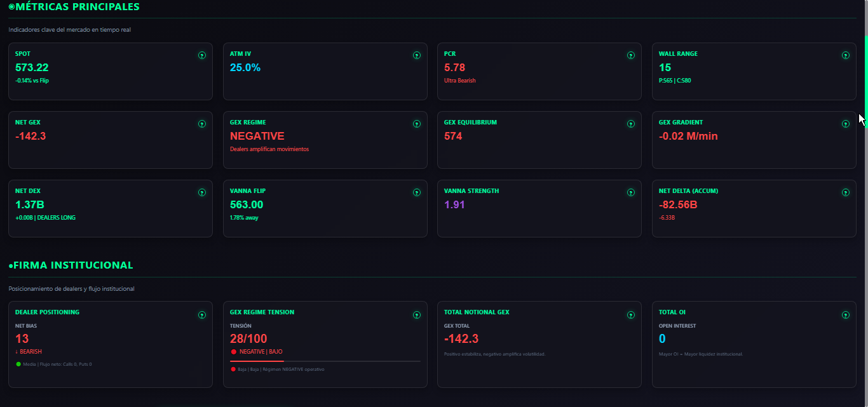Click the VANNA STRENGTH help icon
The image size is (868, 407).
[631, 192]
